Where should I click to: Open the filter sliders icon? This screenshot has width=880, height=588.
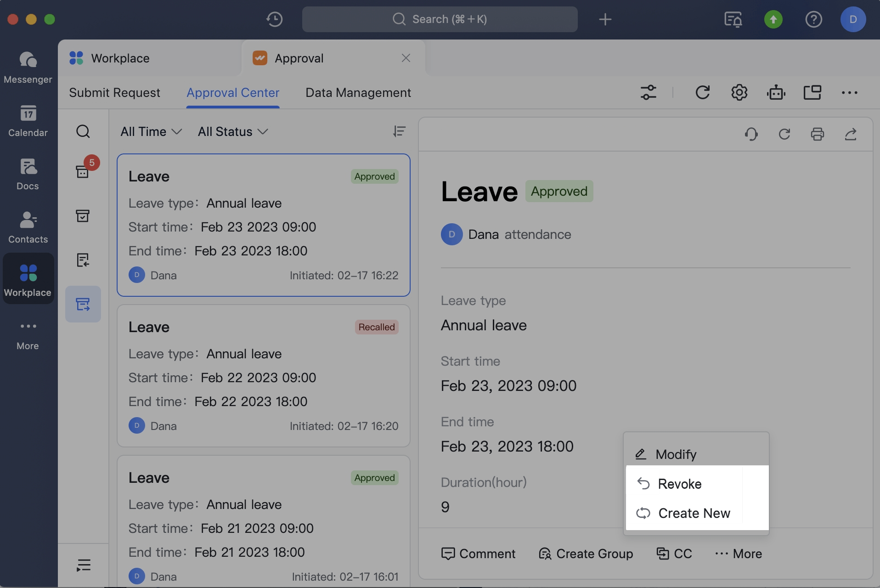[x=648, y=92]
